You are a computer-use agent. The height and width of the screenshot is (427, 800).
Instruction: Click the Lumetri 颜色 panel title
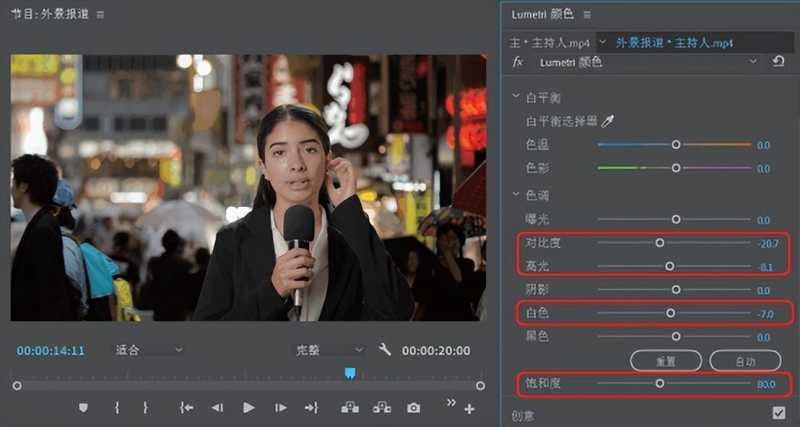pyautogui.click(x=542, y=14)
